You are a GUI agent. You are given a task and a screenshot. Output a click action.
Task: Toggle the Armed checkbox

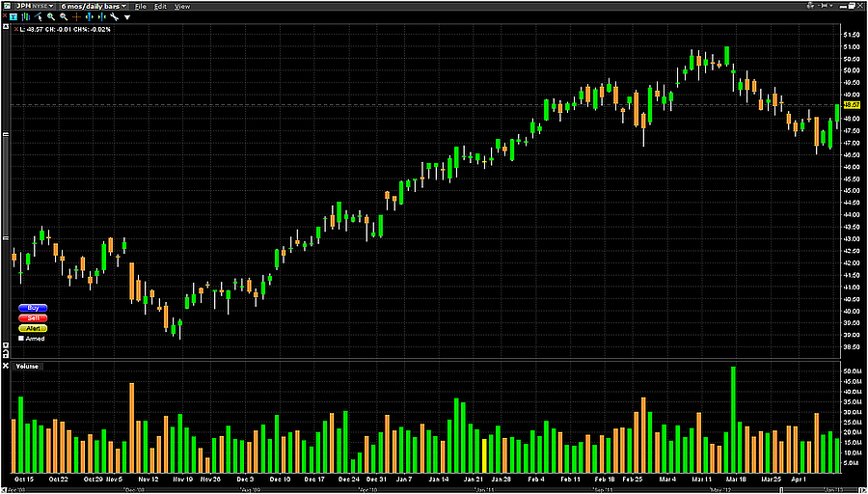(x=21, y=339)
